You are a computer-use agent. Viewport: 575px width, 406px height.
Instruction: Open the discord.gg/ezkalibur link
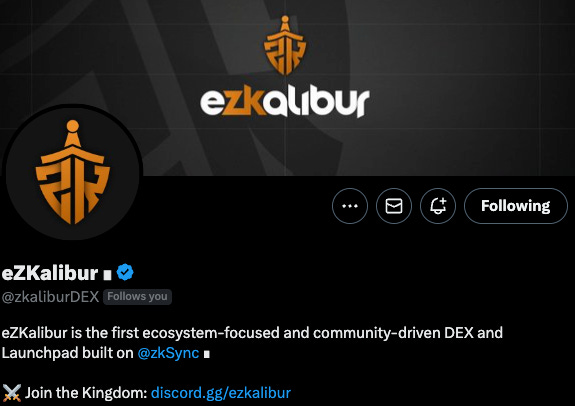pos(221,392)
